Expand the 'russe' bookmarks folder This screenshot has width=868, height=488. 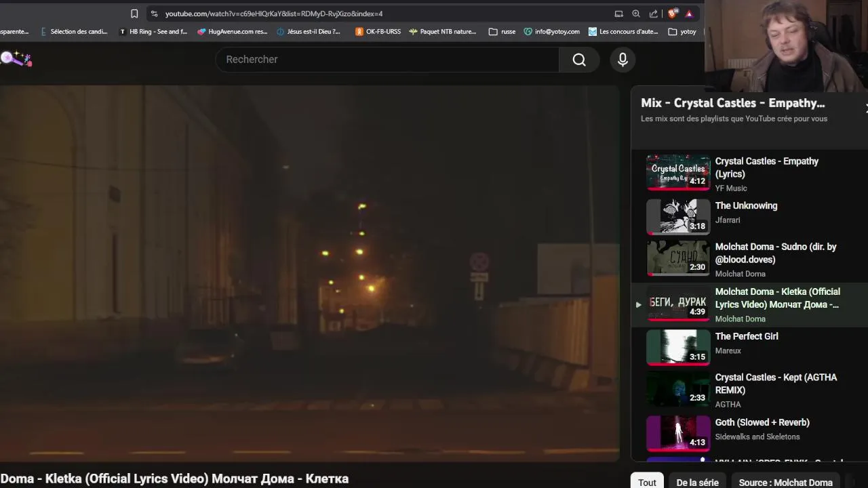(502, 31)
